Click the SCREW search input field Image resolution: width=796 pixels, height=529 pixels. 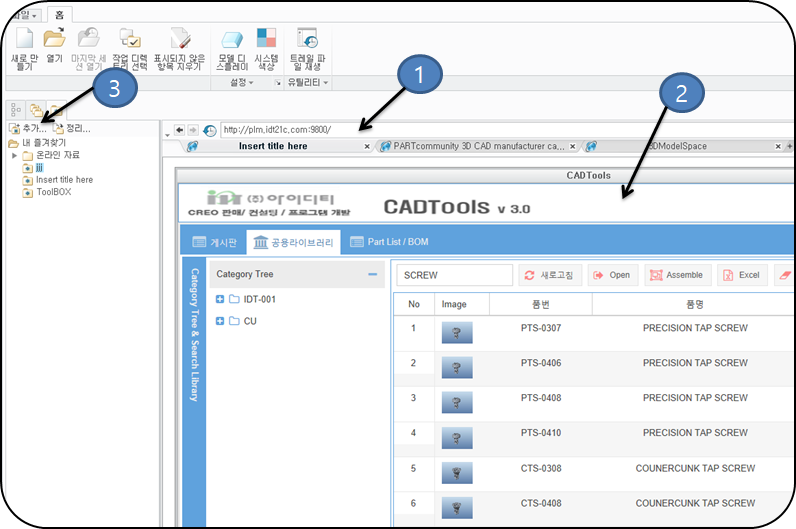pos(454,275)
